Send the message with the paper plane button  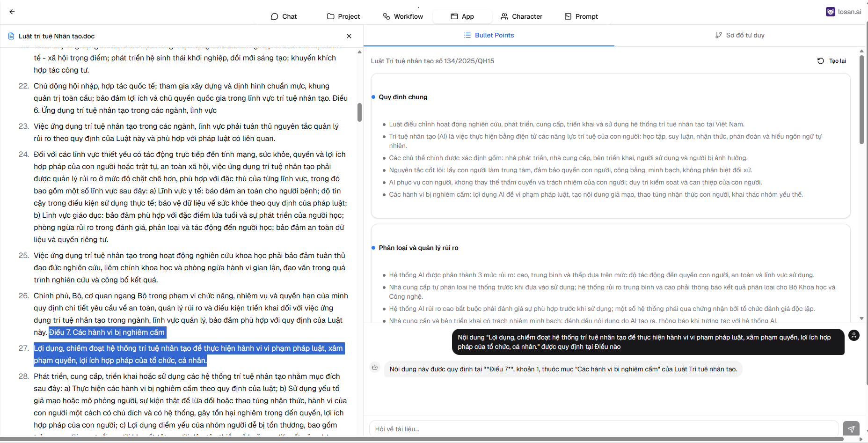click(851, 429)
